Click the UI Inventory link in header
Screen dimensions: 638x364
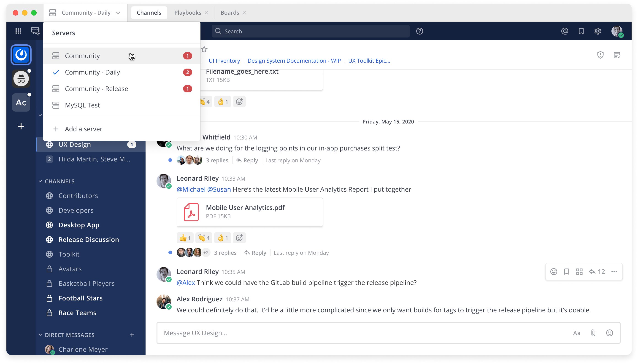pyautogui.click(x=224, y=60)
